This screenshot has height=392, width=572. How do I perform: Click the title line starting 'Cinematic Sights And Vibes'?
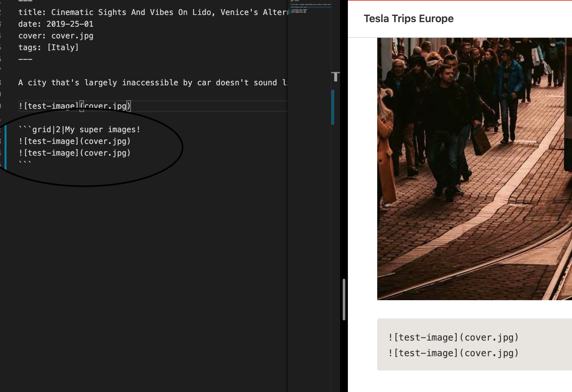click(153, 12)
